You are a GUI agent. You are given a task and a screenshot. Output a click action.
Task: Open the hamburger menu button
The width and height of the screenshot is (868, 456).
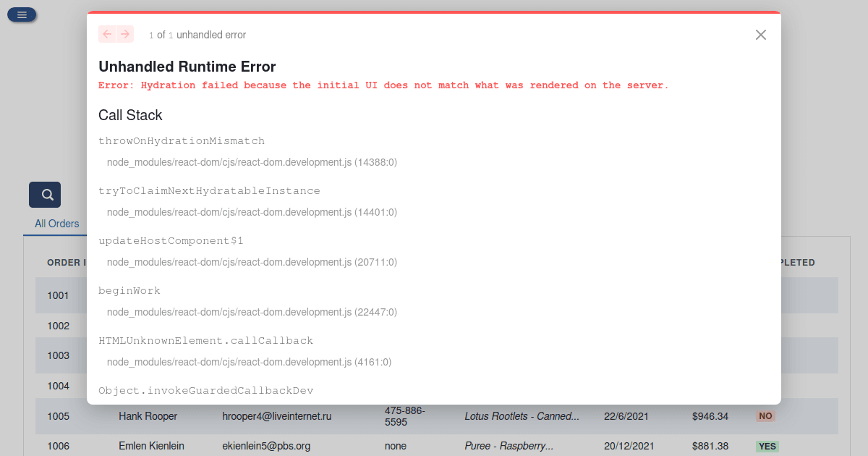pyautogui.click(x=22, y=14)
